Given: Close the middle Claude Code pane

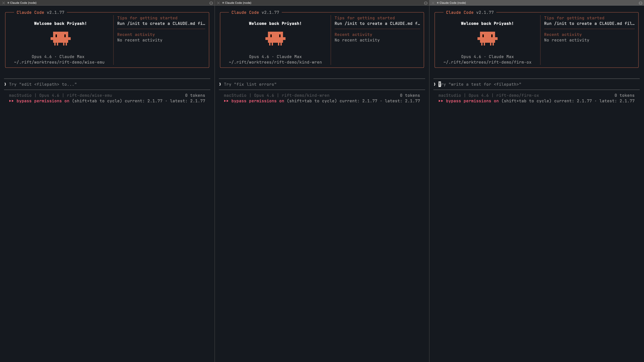Looking at the screenshot, I should tap(218, 3).
